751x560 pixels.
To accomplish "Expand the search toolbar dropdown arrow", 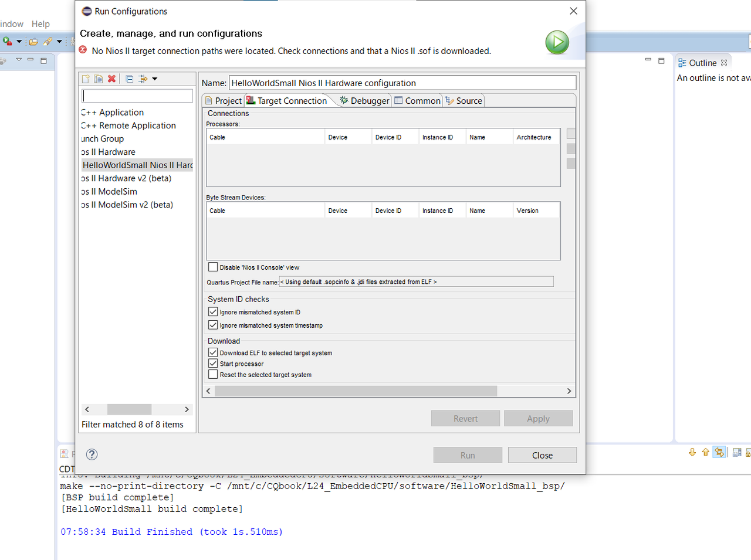I will pos(59,42).
